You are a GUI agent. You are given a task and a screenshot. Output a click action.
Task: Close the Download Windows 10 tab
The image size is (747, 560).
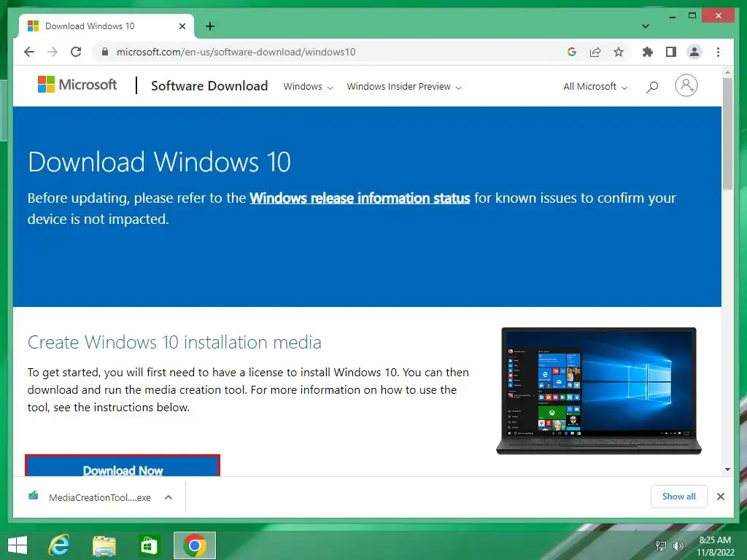182,26
